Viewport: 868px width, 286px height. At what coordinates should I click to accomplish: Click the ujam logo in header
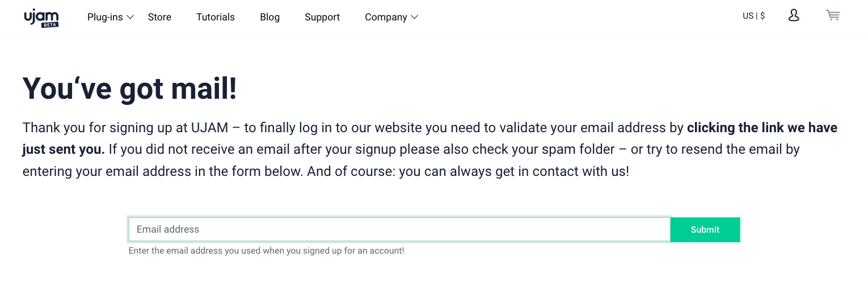click(41, 18)
